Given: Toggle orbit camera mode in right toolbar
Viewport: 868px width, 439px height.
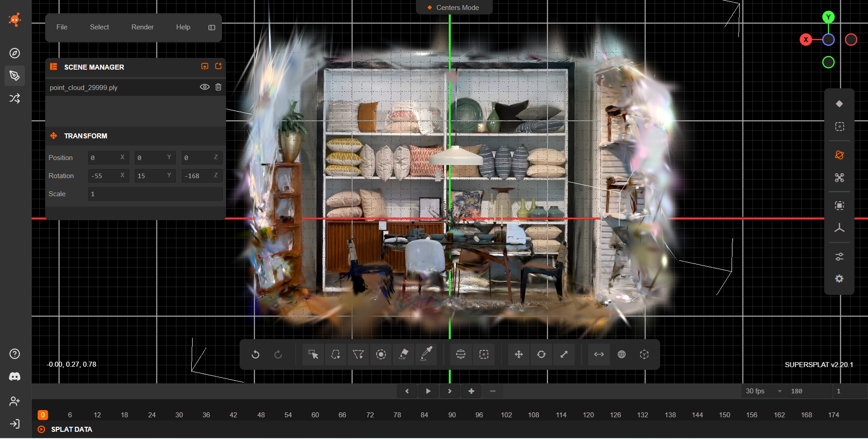Looking at the screenshot, I should tap(840, 155).
